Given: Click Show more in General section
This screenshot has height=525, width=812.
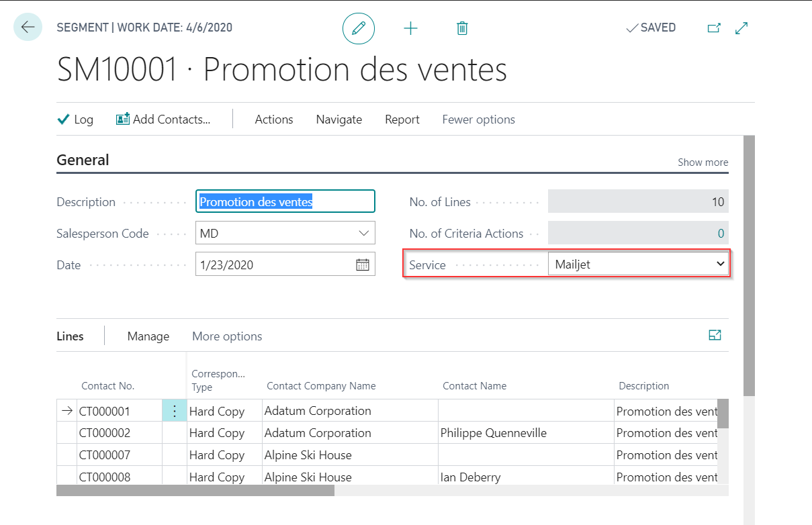Looking at the screenshot, I should pos(703,162).
